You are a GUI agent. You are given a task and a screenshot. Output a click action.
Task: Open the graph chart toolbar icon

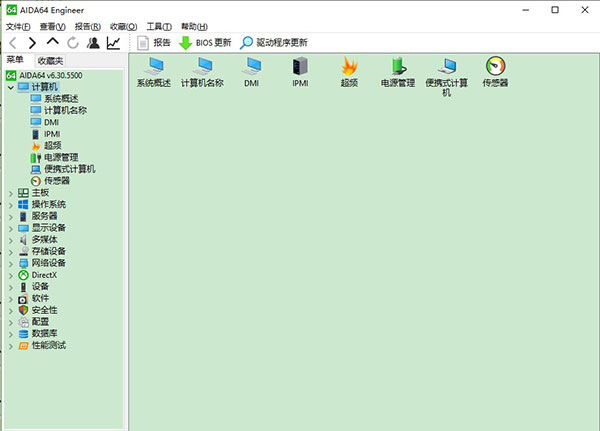point(113,43)
